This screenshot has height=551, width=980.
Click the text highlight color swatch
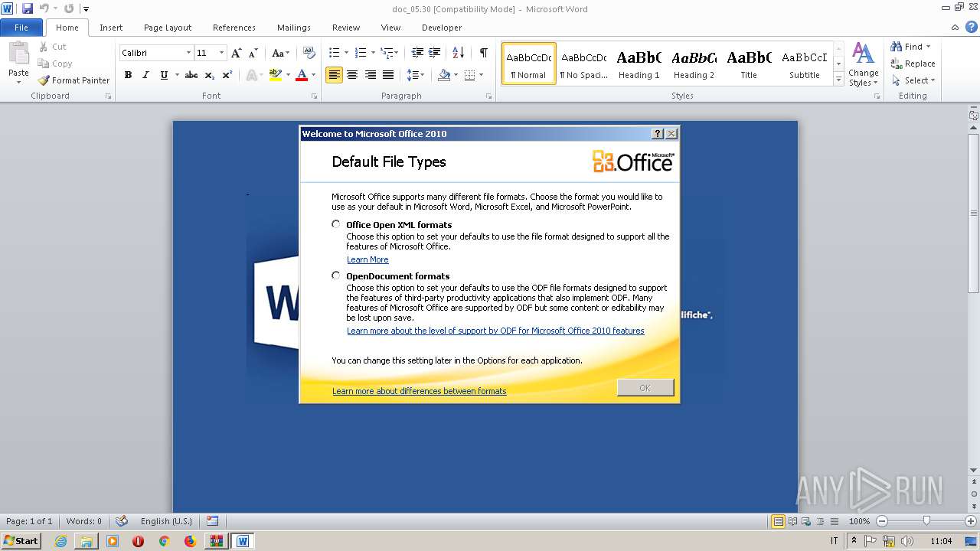click(x=276, y=75)
